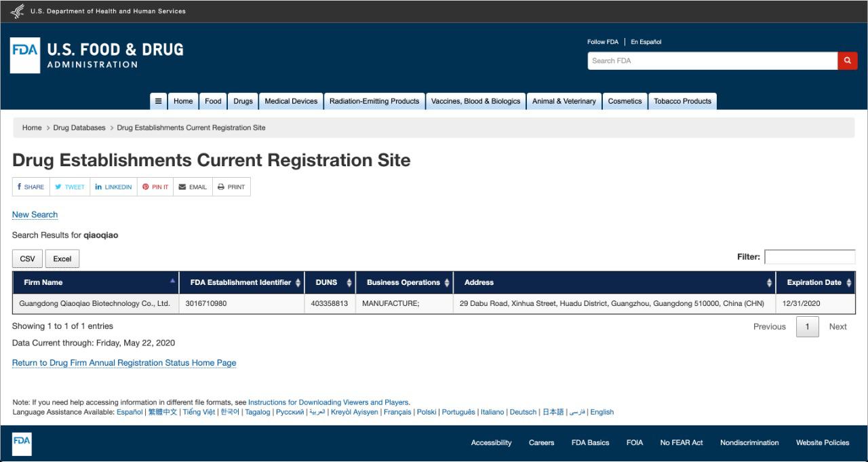
Task: Focus the Search FDA input field
Action: [713, 60]
